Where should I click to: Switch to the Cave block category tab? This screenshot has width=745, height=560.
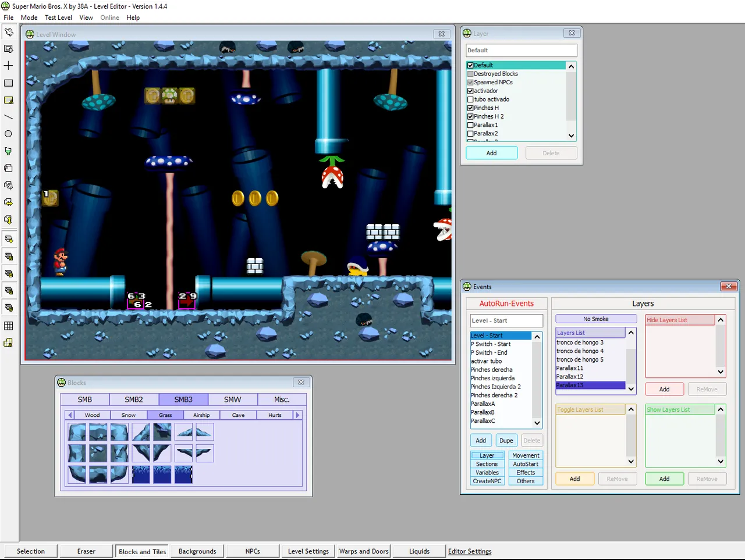click(238, 415)
